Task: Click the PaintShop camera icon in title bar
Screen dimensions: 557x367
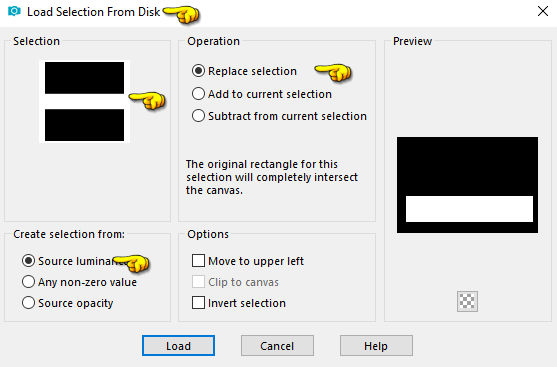Action: pyautogui.click(x=14, y=11)
